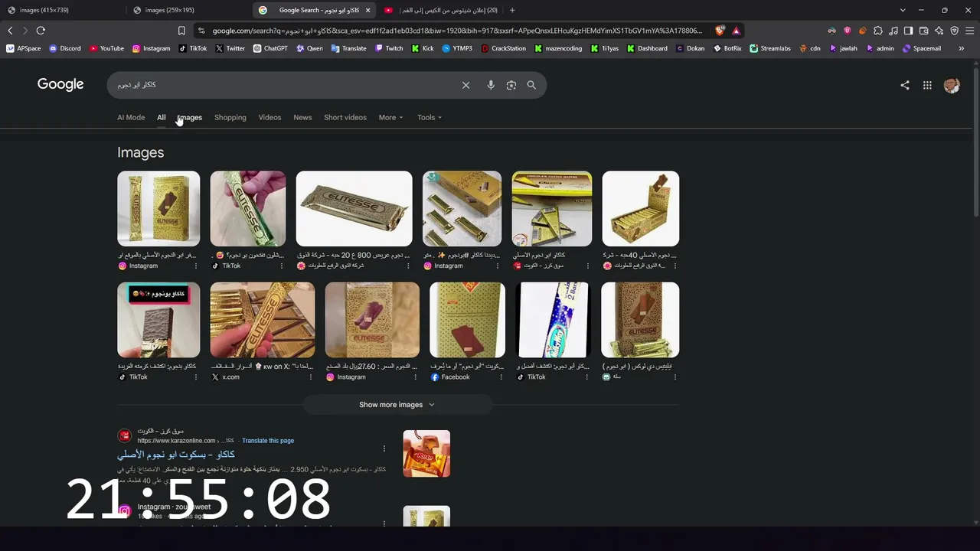Clear the Google search box text

[465, 85]
